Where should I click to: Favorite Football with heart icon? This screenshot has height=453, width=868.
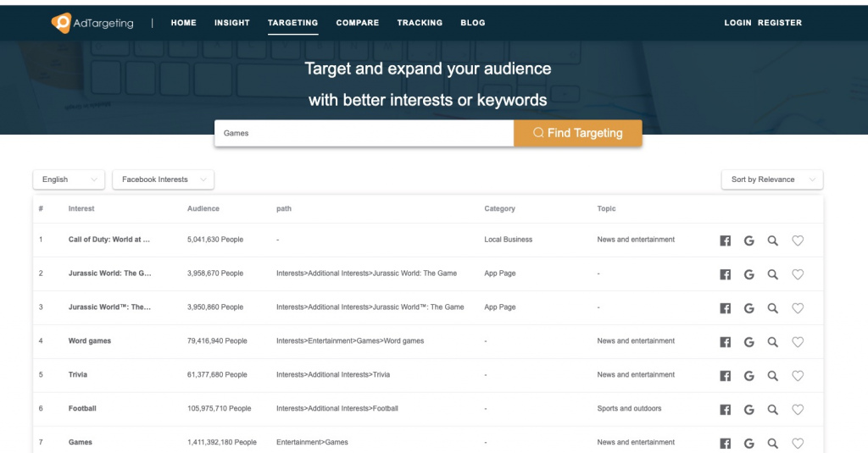coord(798,409)
